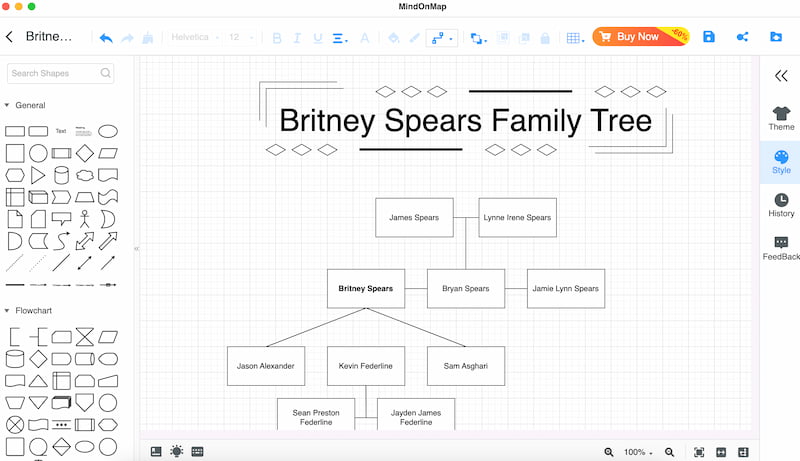Screen dimensions: 800x461
Task: Open the History tab
Action: pos(781,206)
